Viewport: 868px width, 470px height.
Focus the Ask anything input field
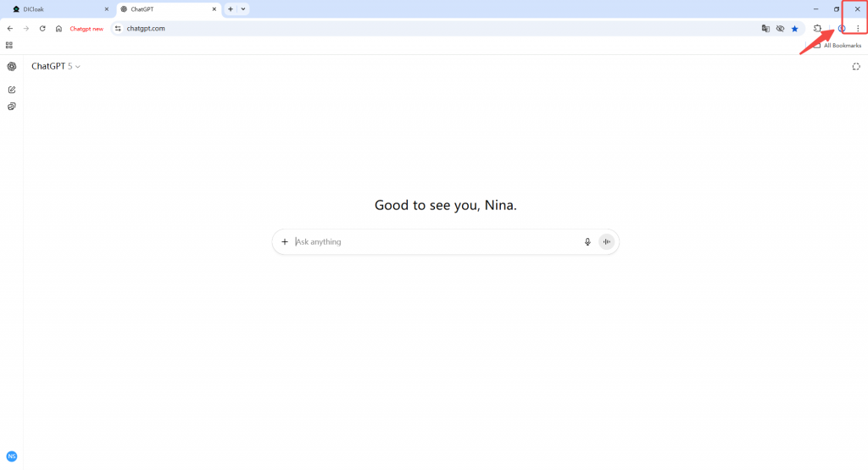437,241
